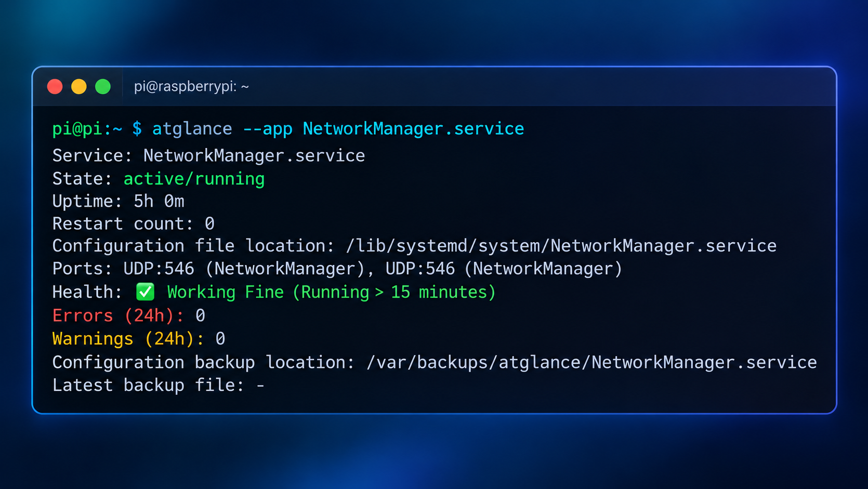The width and height of the screenshot is (868, 489).
Task: Click the red 'Errors (24h):' label
Action: click(118, 315)
